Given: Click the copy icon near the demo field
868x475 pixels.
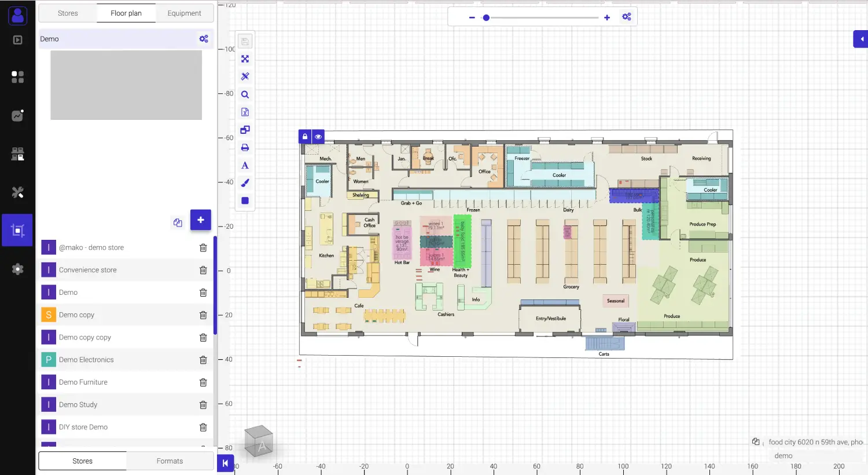Looking at the screenshot, I should 756,441.
